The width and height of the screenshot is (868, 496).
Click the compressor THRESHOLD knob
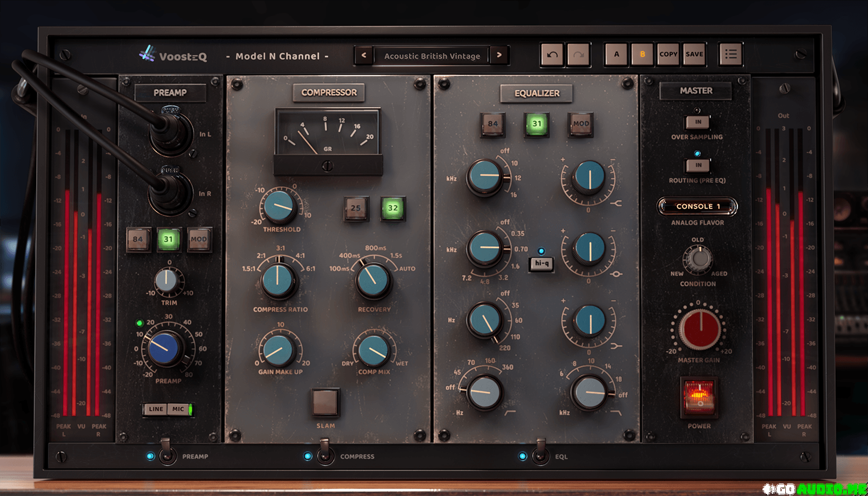click(x=279, y=206)
